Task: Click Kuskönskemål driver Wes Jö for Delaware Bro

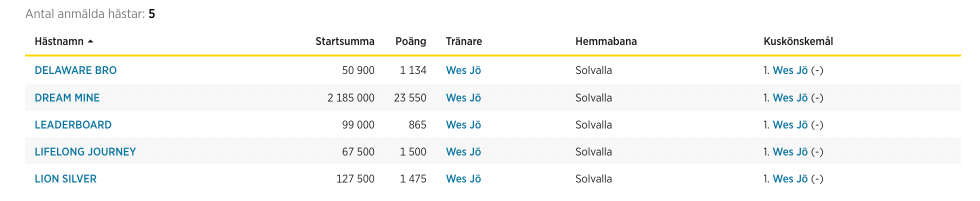Action: [790, 70]
